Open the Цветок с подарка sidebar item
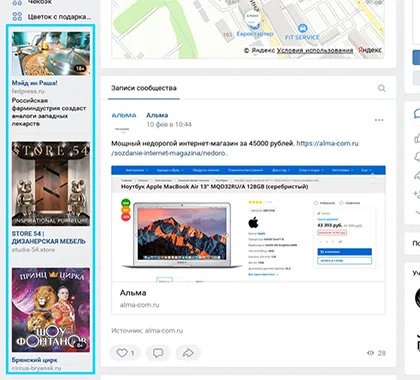420x380 pixels. coord(51,16)
